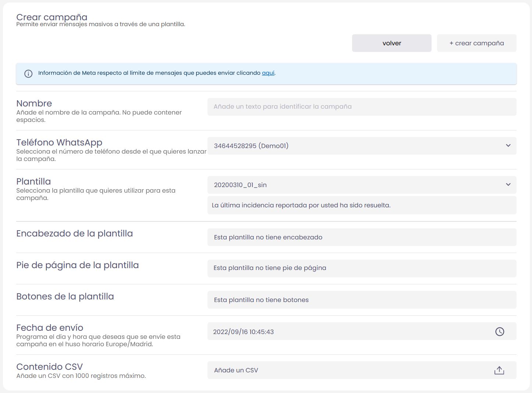Follow the aquí link about Meta limits
The height and width of the screenshot is (393, 532).
(x=268, y=73)
